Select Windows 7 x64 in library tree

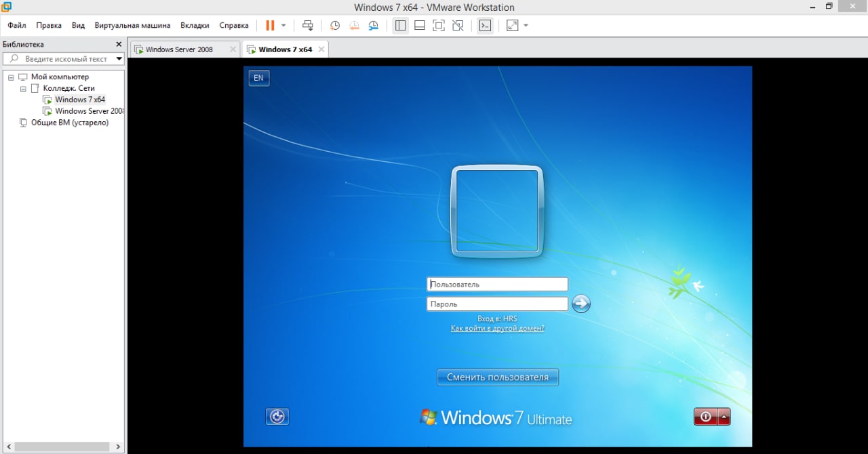tap(80, 100)
